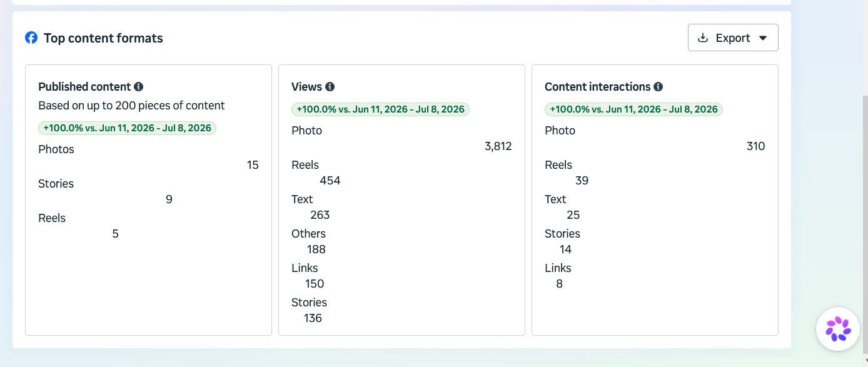Expand the Export dropdown arrow
This screenshot has width=868, height=367.
click(x=763, y=38)
